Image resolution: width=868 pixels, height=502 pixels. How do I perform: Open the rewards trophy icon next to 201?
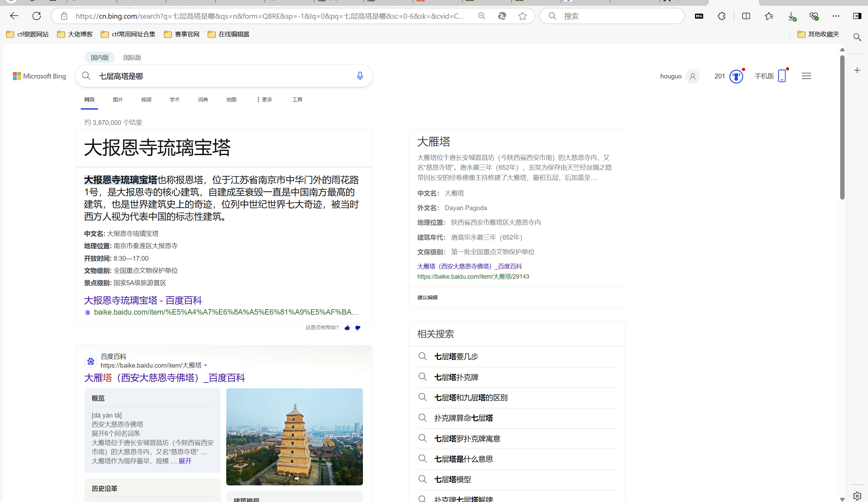pos(736,76)
